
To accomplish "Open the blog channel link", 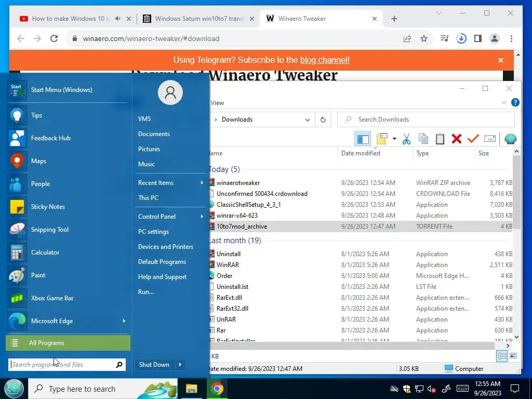I will [325, 60].
